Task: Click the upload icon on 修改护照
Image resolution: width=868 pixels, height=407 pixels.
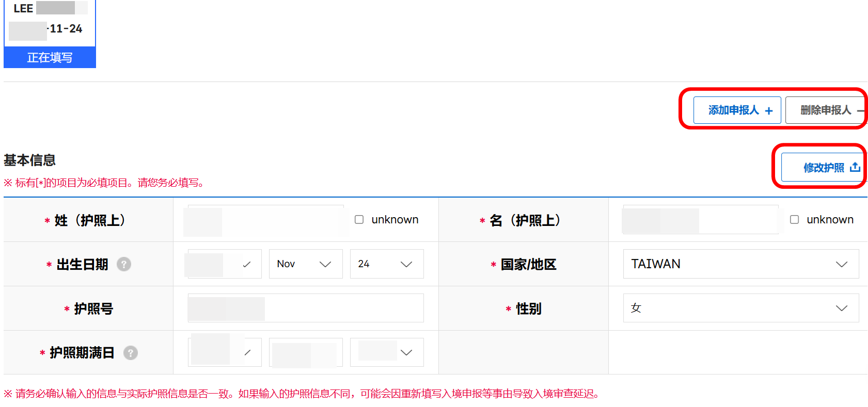Action: click(x=855, y=167)
